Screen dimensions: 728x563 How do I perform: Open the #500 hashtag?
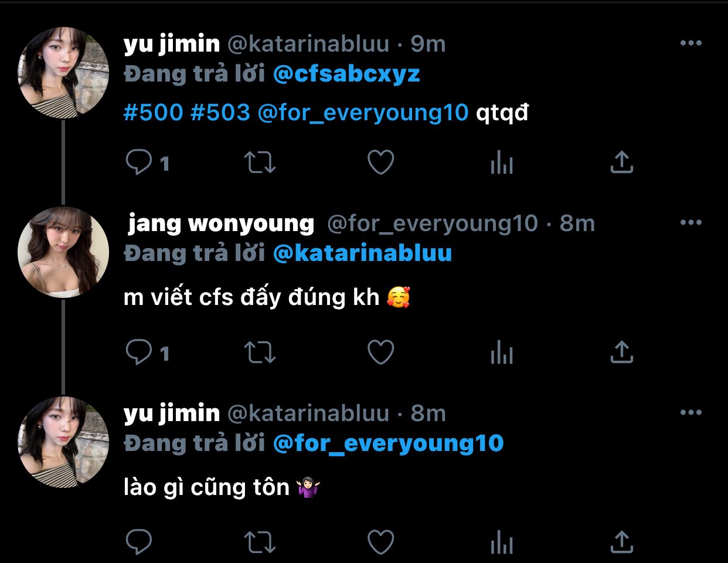tap(154, 111)
